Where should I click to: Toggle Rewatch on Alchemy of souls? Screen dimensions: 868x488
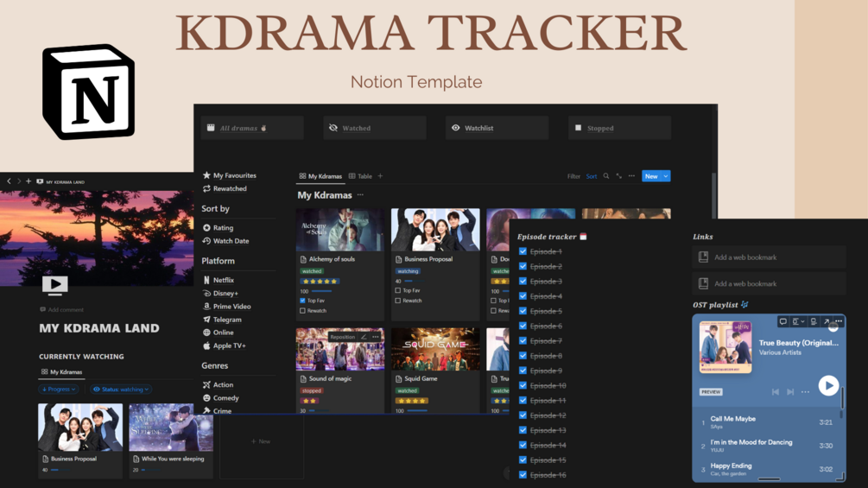302,311
